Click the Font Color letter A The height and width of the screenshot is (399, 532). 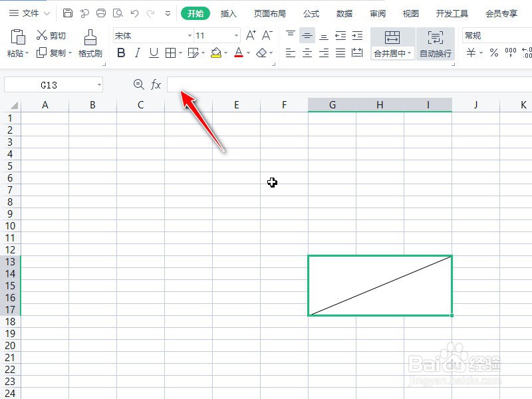click(x=239, y=53)
